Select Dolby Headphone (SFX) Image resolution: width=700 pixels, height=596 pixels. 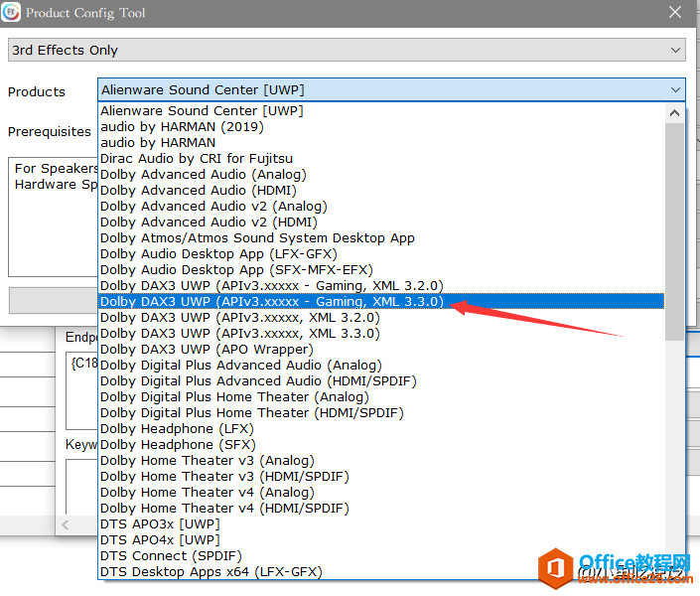point(381,445)
